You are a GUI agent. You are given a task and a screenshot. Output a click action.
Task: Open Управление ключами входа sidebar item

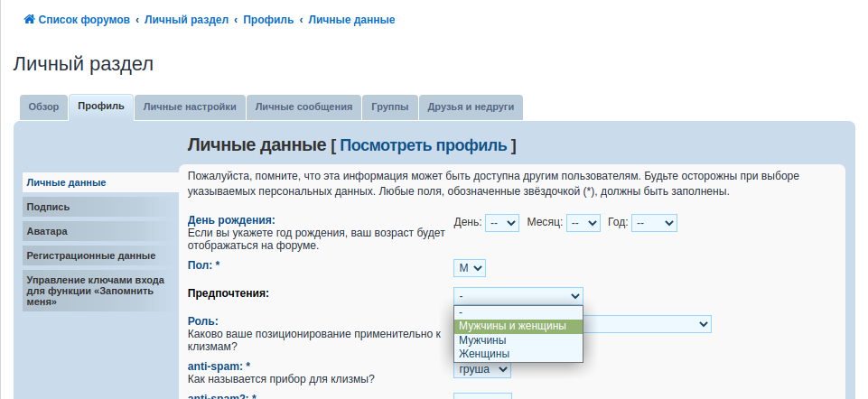[100, 291]
